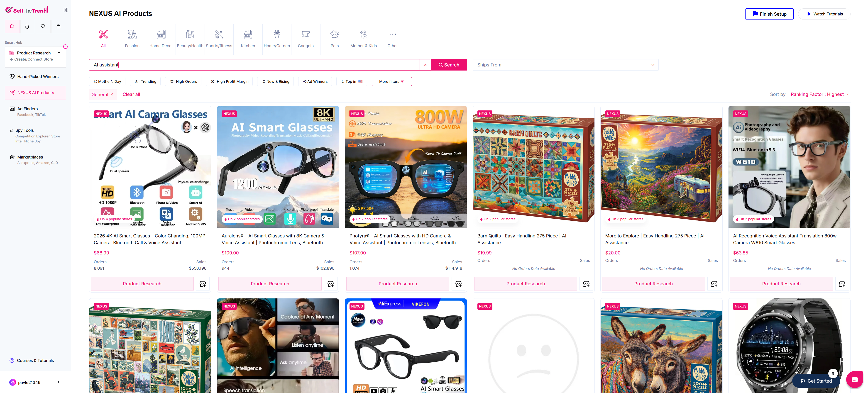This screenshot has height=393, width=868.
Task: Click the home icon in sidebar
Action: [12, 26]
